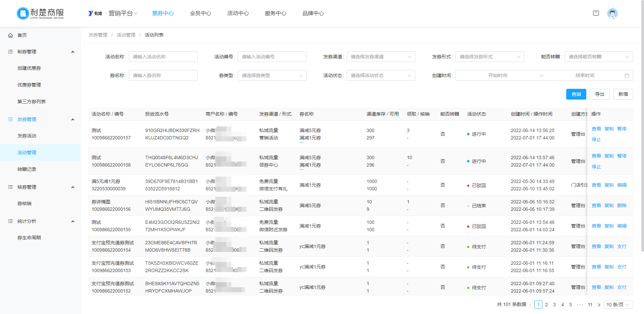This screenshot has height=314, width=644.
Task: Open the 营销平台 platform dropdown
Action: (x=123, y=13)
